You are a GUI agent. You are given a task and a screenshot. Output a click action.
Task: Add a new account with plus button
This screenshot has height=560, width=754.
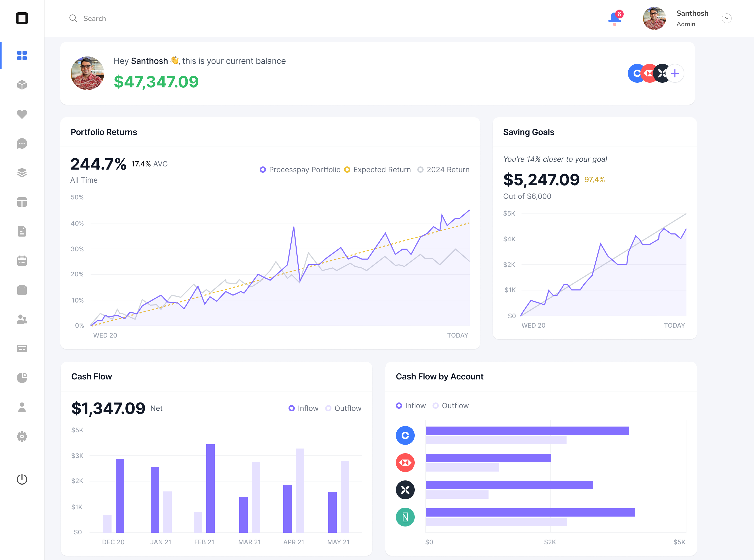[x=675, y=73]
